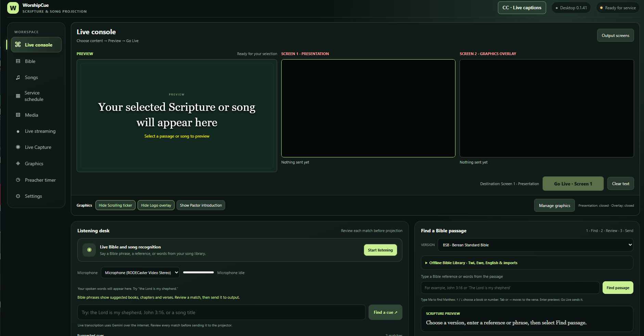644x336 pixels.
Task: Click the Live console sidebar icon
Action: (x=18, y=44)
